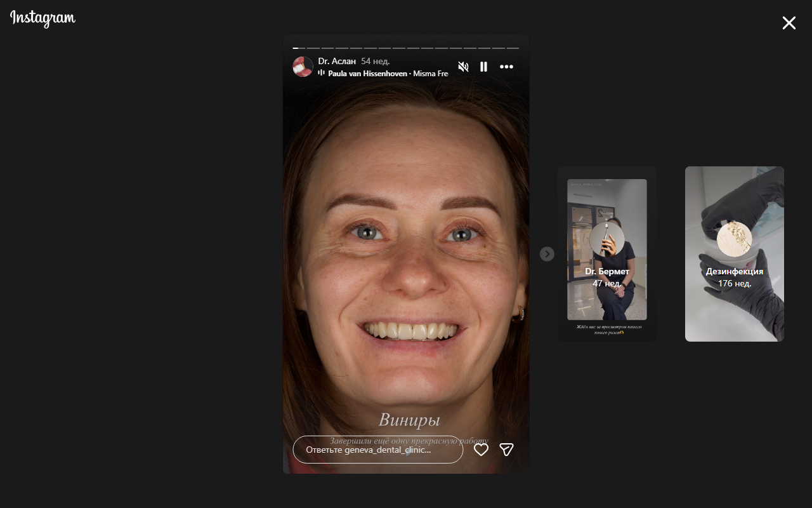Advance to the next story with the chevron

click(547, 254)
